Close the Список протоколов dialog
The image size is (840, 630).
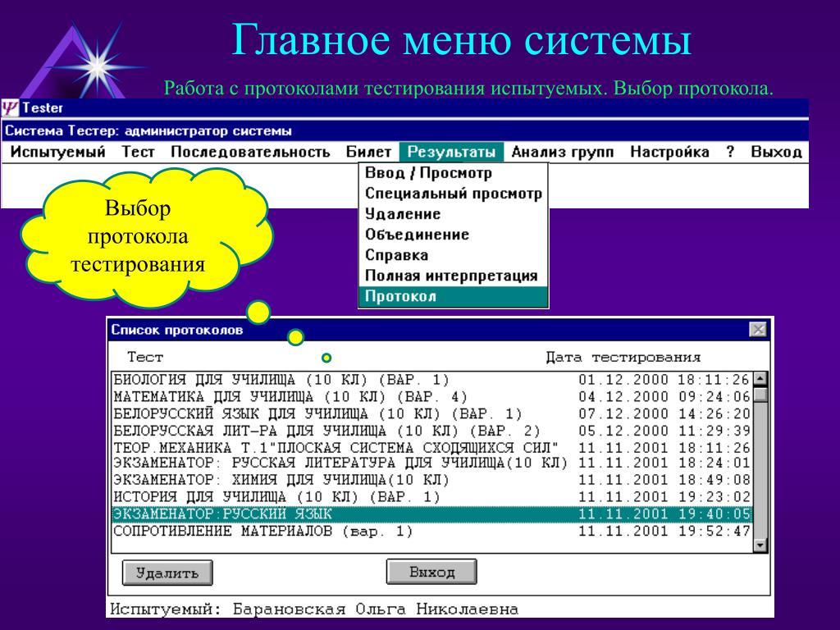pos(758,330)
